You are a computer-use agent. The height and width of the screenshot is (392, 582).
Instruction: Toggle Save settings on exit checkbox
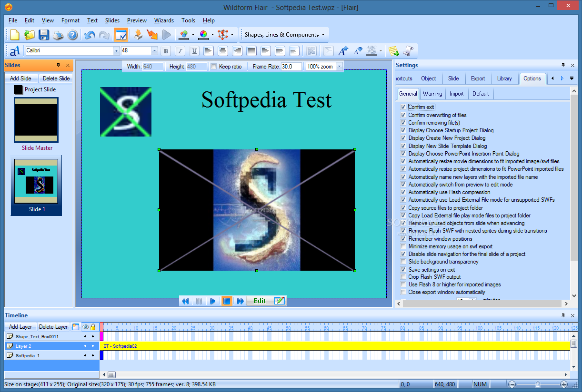[403, 270]
